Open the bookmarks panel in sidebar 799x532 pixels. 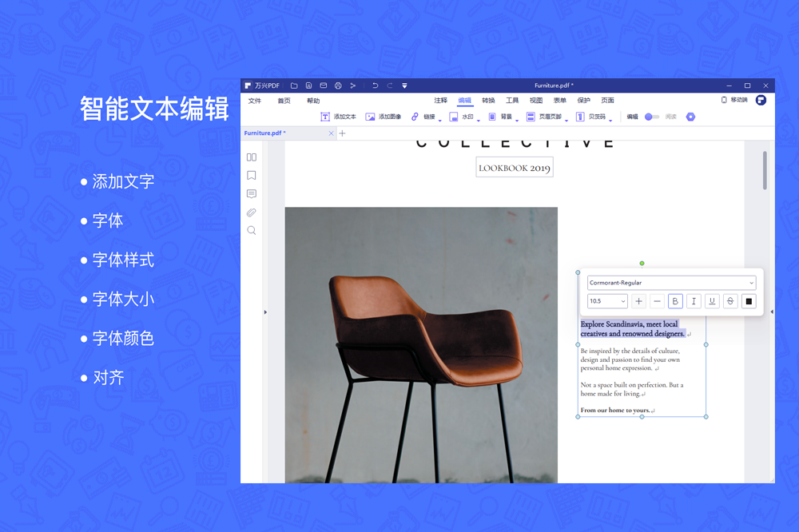click(x=252, y=176)
